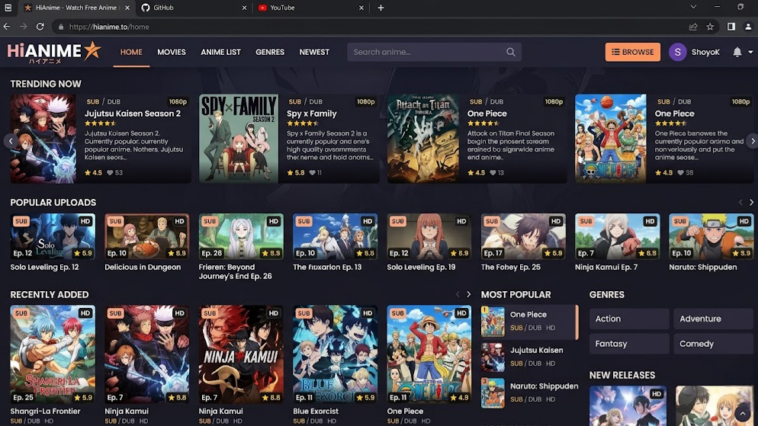
Task: Toggle the browser side panel
Action: pos(731,27)
